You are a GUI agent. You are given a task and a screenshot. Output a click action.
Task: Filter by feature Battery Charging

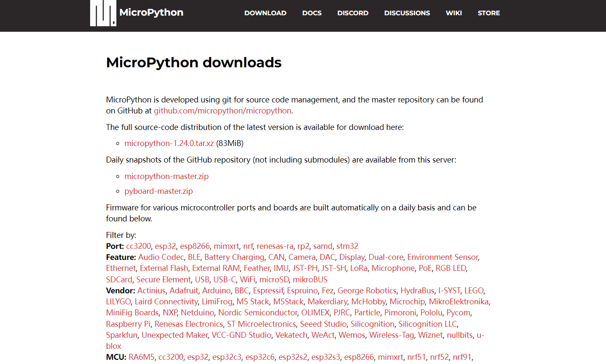(x=234, y=257)
